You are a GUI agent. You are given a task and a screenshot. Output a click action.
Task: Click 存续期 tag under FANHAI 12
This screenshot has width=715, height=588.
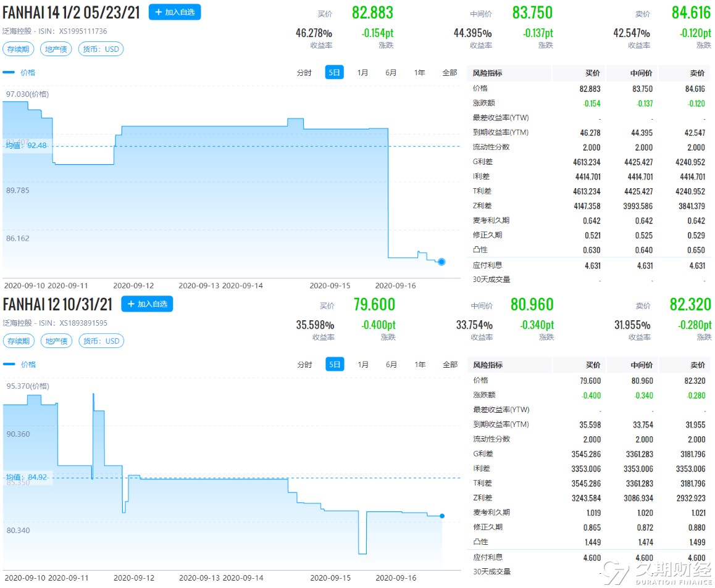click(x=19, y=341)
